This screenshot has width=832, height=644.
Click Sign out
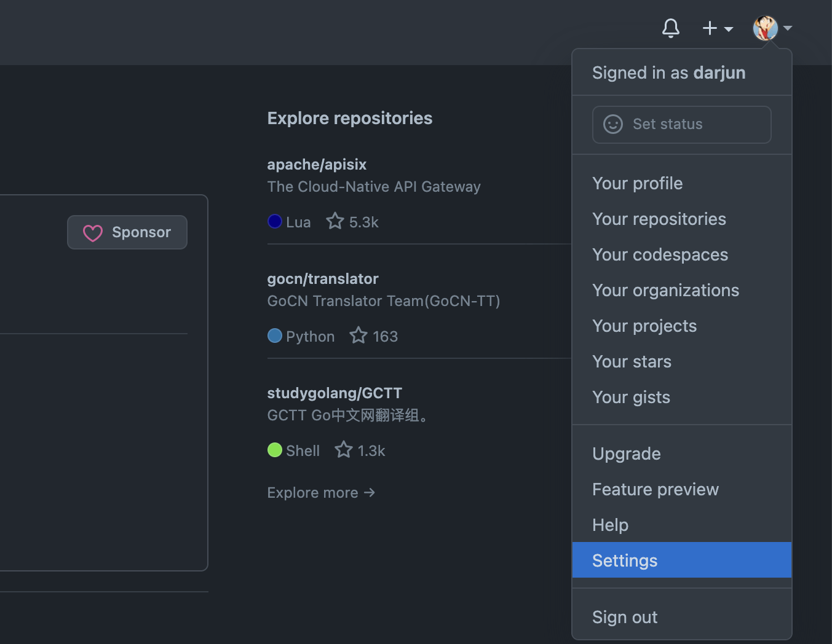tap(682, 617)
